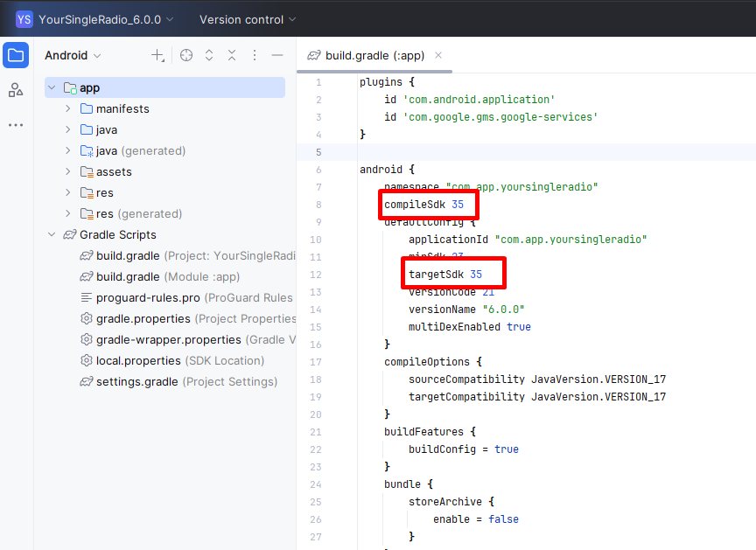Click 'com.google.gms.google-services' plugin id
Screen dimensions: 756x550
tap(500, 117)
